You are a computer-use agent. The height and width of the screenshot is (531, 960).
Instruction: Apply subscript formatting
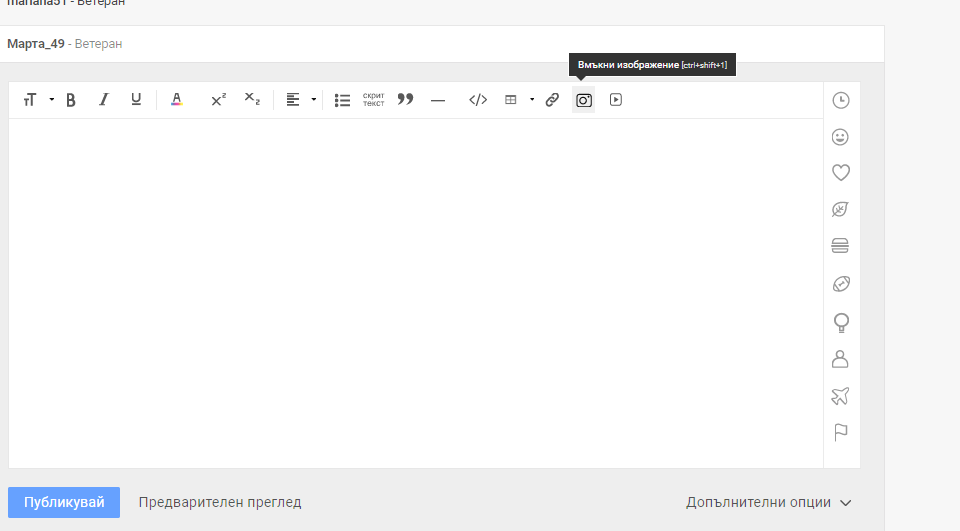(x=252, y=100)
